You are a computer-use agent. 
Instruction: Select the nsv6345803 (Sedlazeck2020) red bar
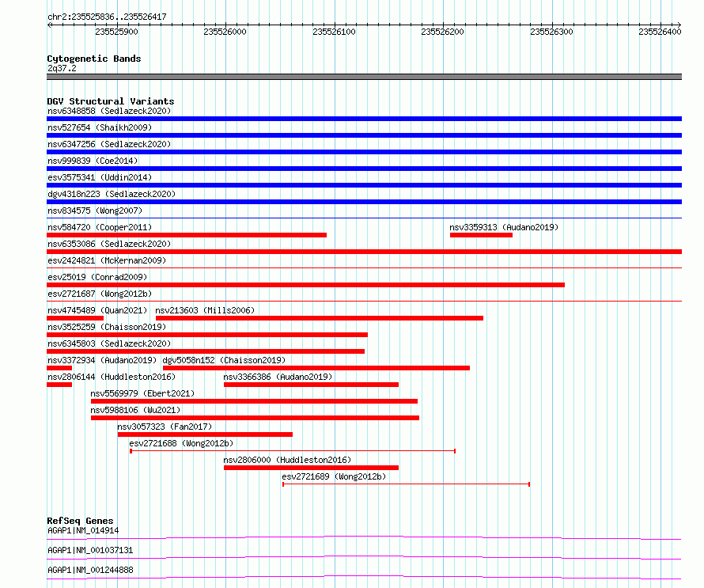click(206, 351)
